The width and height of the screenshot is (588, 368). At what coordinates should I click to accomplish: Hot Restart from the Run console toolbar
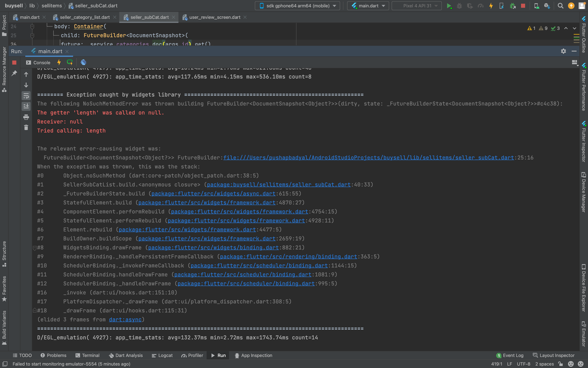pyautogui.click(x=70, y=62)
